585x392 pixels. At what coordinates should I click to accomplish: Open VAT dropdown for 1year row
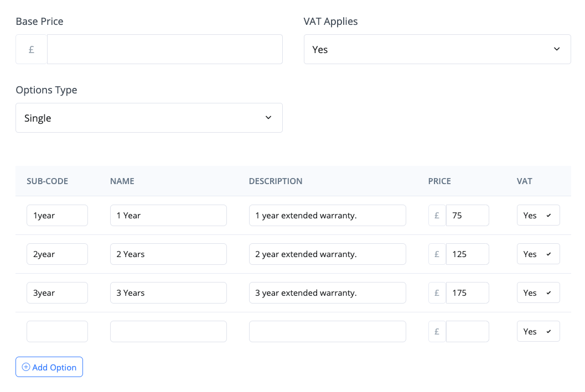[x=539, y=216]
